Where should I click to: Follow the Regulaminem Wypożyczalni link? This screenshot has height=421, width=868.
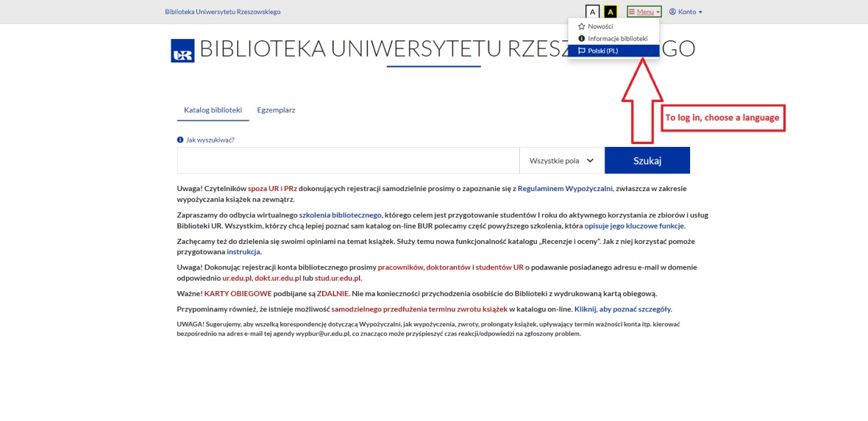[565, 189]
